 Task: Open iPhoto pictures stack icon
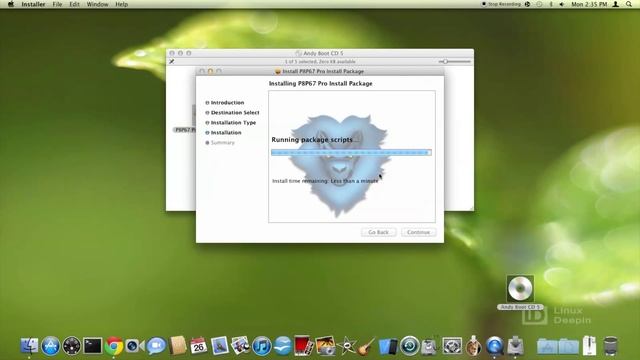[x=240, y=346]
